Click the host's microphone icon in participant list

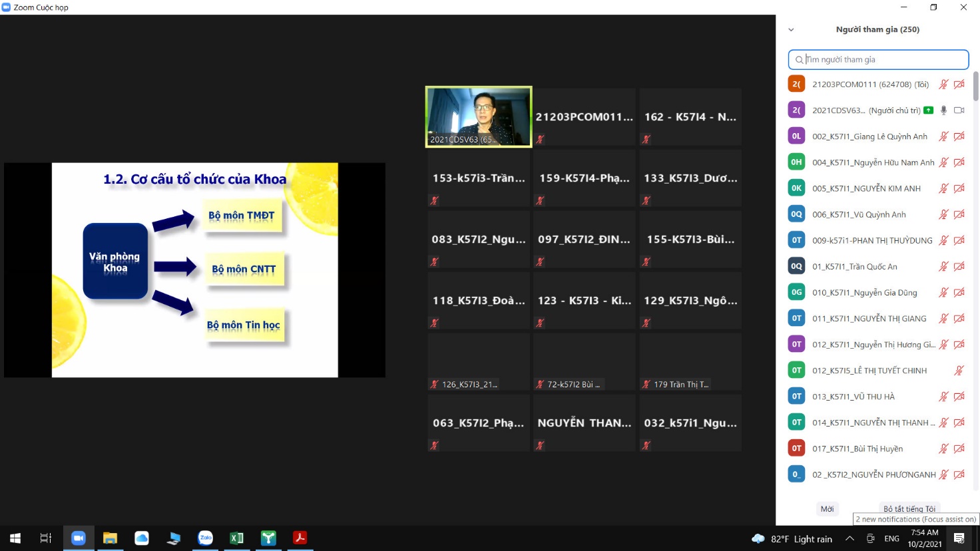tap(943, 110)
